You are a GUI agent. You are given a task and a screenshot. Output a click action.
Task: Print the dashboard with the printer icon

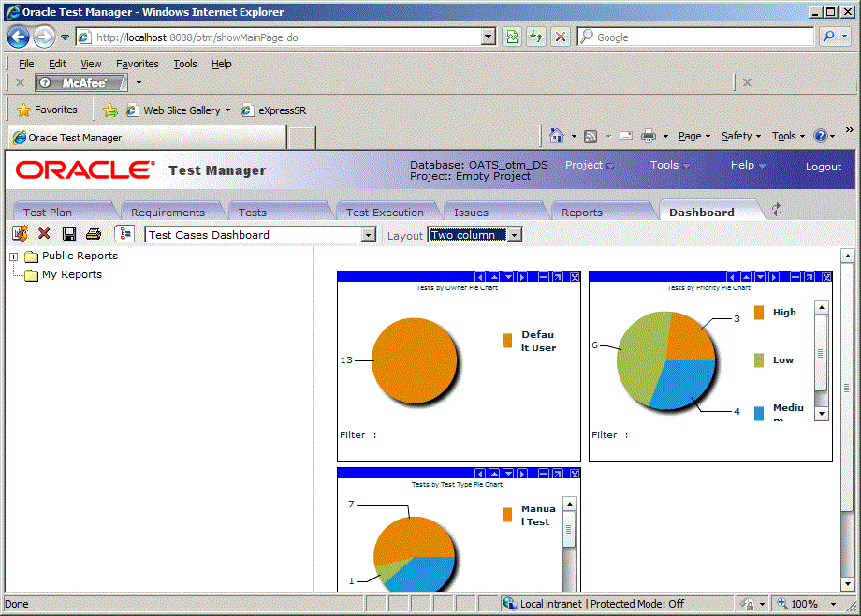94,234
